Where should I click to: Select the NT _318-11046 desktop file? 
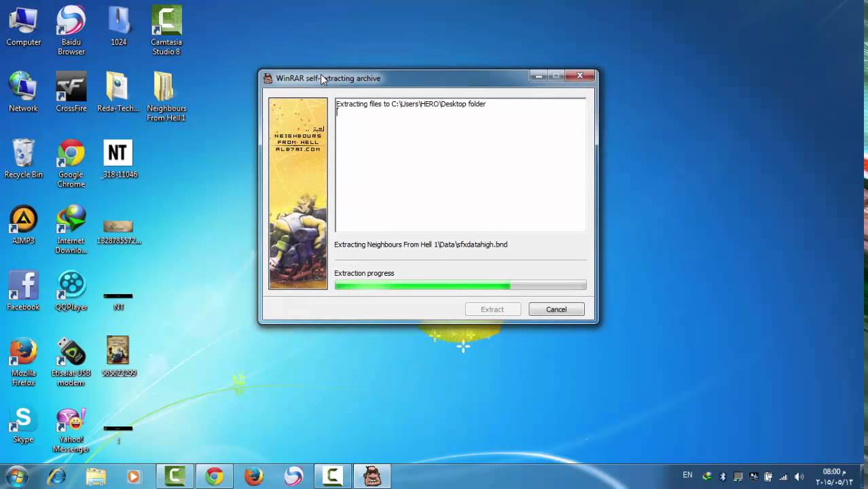click(118, 158)
